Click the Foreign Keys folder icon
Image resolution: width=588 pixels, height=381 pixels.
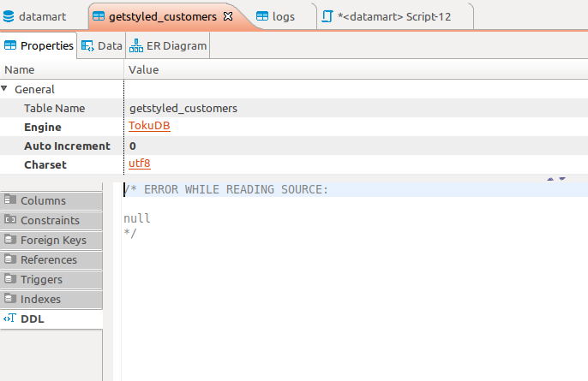[10, 239]
